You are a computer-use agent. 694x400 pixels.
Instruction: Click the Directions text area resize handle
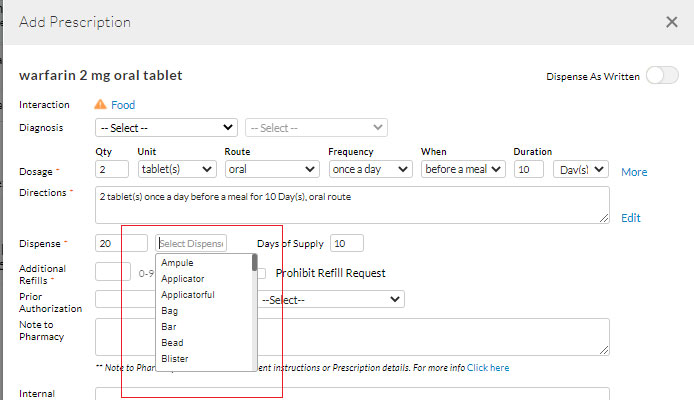coord(604,218)
